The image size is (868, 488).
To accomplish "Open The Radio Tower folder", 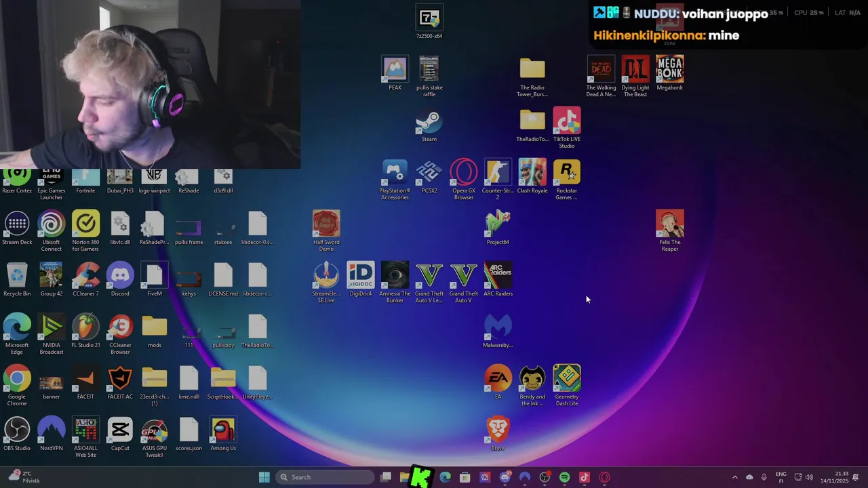I will 532,76.
